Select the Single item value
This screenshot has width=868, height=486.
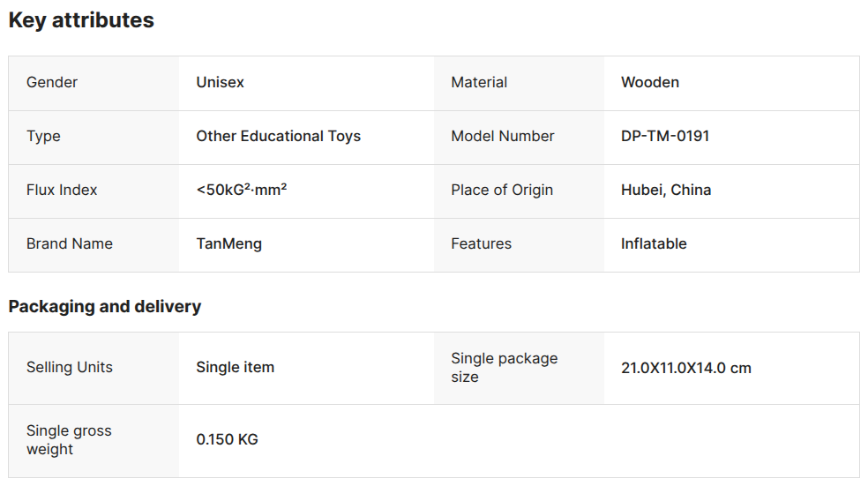[236, 368]
